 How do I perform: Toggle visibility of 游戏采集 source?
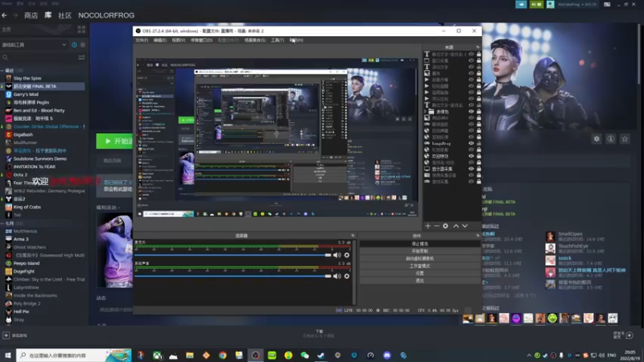point(471,182)
